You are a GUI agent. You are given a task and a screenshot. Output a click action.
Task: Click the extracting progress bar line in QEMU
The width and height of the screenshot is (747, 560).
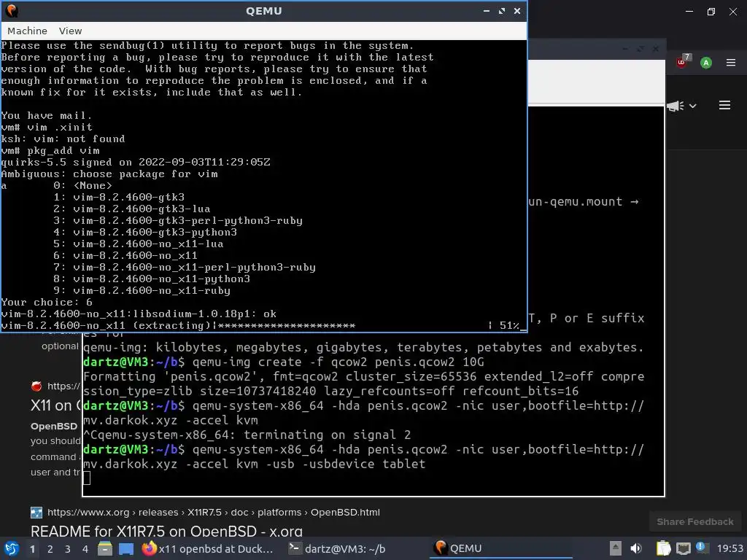pos(263,326)
